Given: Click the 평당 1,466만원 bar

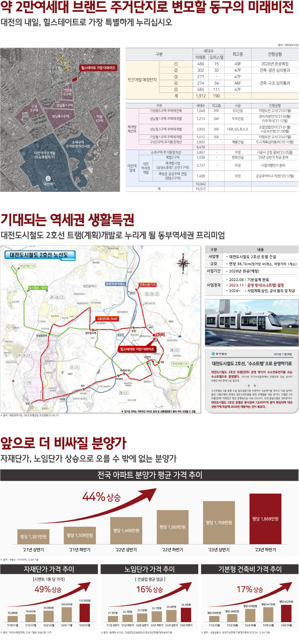Looking at the screenshot, I should click(126, 531).
